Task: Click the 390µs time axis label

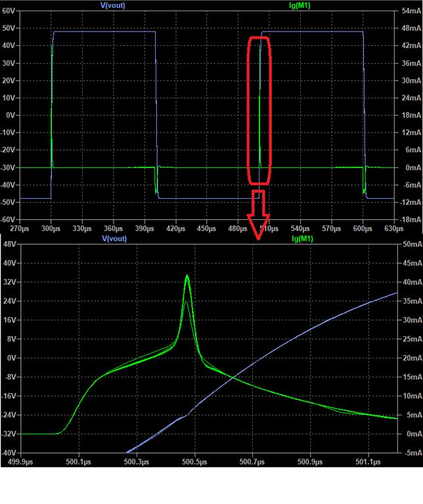Action: point(145,228)
